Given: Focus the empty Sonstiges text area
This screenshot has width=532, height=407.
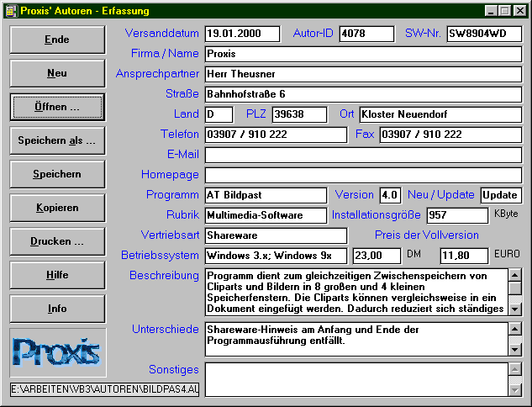Looking at the screenshot, I should click(x=356, y=380).
